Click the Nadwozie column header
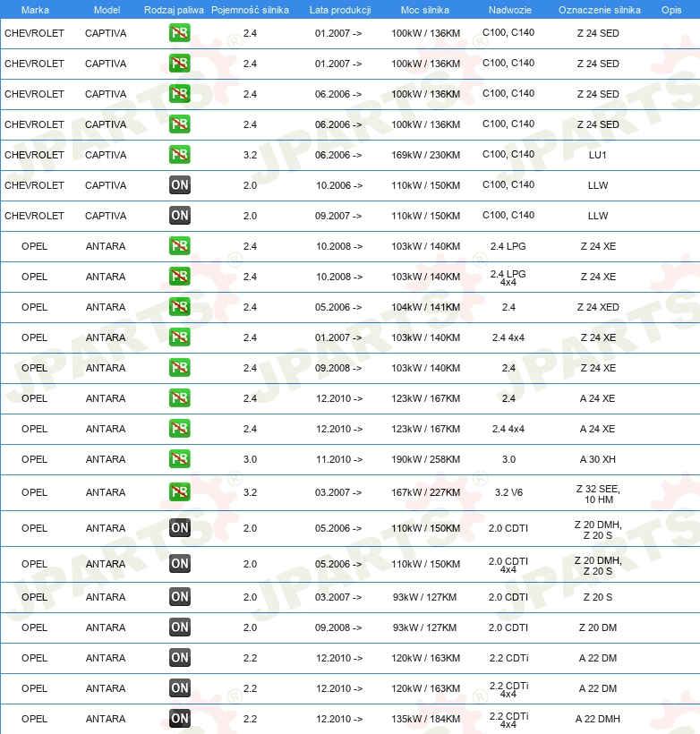 [510, 10]
